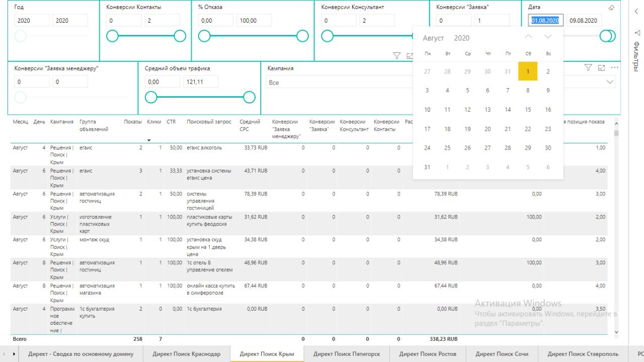The height and width of the screenshot is (362, 644).
Task: Click cell онлайн касса купить в симферополе
Action: click(x=211, y=289)
